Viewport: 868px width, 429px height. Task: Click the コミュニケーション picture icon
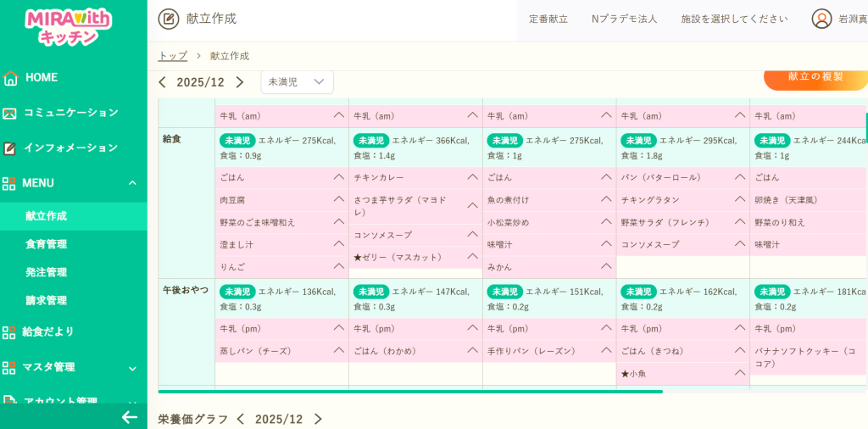[x=10, y=113]
